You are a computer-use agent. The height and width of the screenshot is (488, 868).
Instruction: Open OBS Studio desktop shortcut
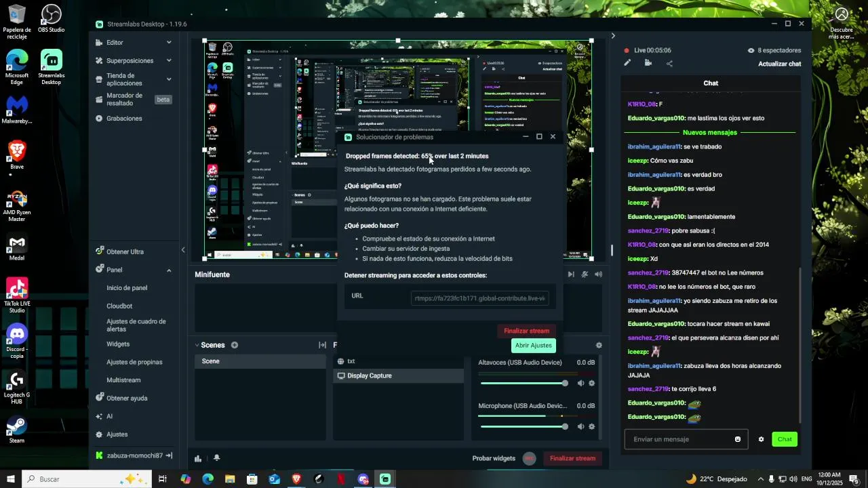coord(52,19)
